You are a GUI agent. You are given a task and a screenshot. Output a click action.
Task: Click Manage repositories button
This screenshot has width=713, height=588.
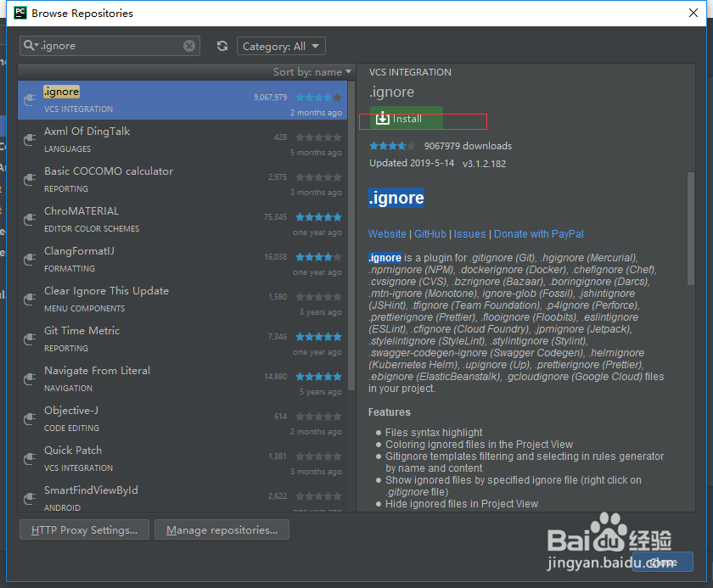point(222,529)
